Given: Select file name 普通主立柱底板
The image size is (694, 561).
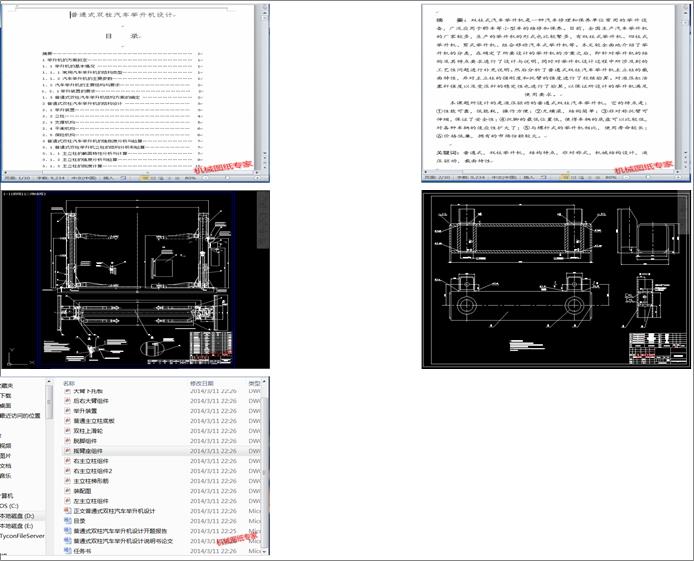Looking at the screenshot, I should pyautogui.click(x=94, y=421).
